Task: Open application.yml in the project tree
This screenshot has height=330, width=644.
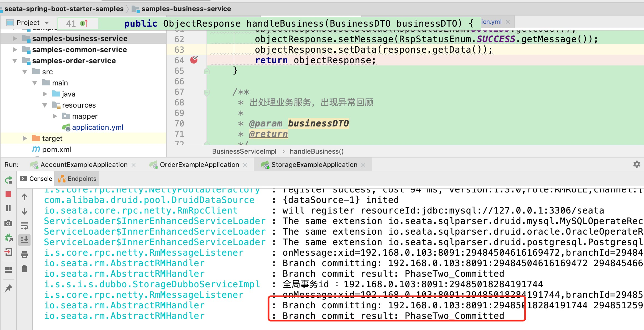Action: pyautogui.click(x=97, y=127)
